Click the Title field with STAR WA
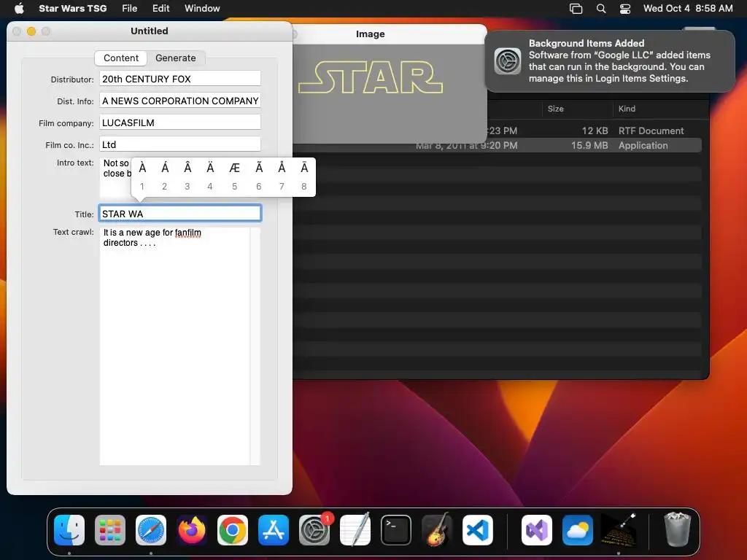Viewport: 747px width, 560px height. pyautogui.click(x=180, y=214)
